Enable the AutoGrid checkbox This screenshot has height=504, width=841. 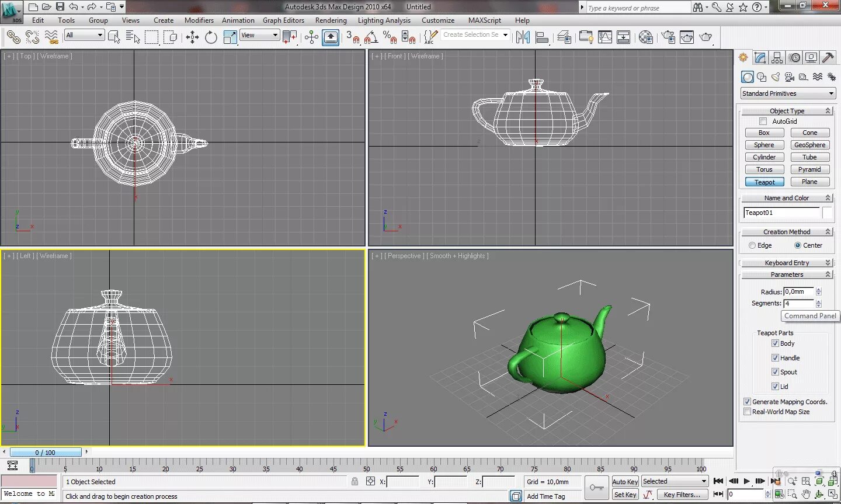[763, 121]
